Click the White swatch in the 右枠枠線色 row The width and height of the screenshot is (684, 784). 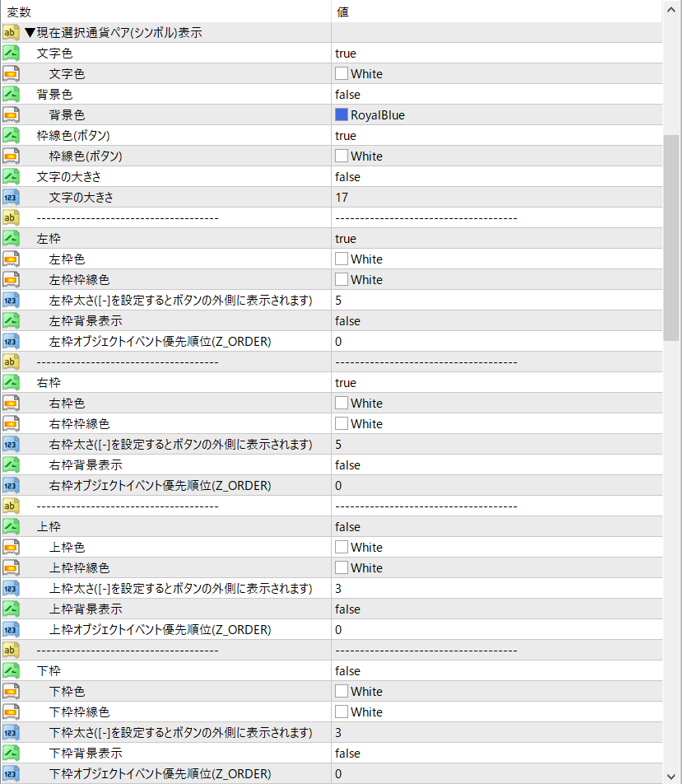coord(342,423)
